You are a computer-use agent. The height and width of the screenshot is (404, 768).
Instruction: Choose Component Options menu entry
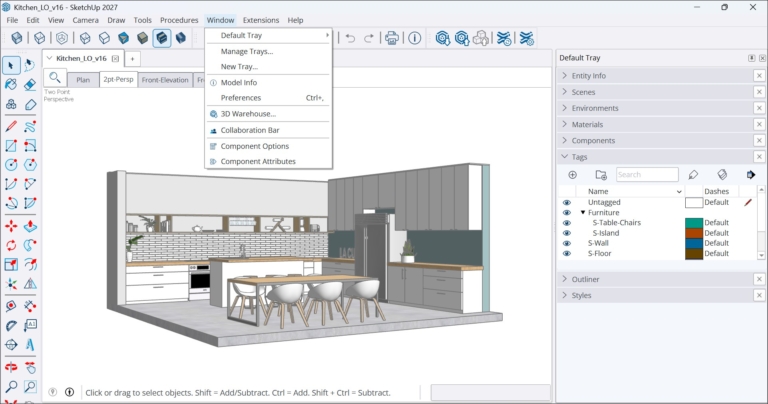point(268,146)
